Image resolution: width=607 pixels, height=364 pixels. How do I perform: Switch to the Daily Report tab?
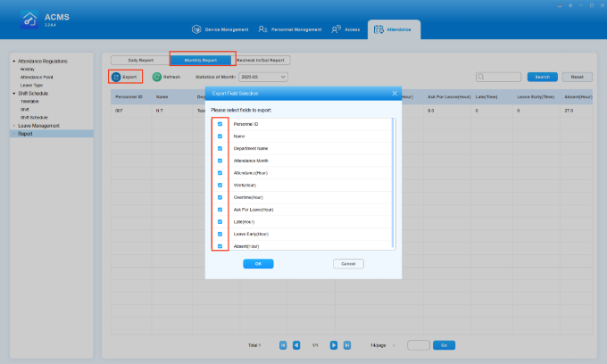click(139, 60)
